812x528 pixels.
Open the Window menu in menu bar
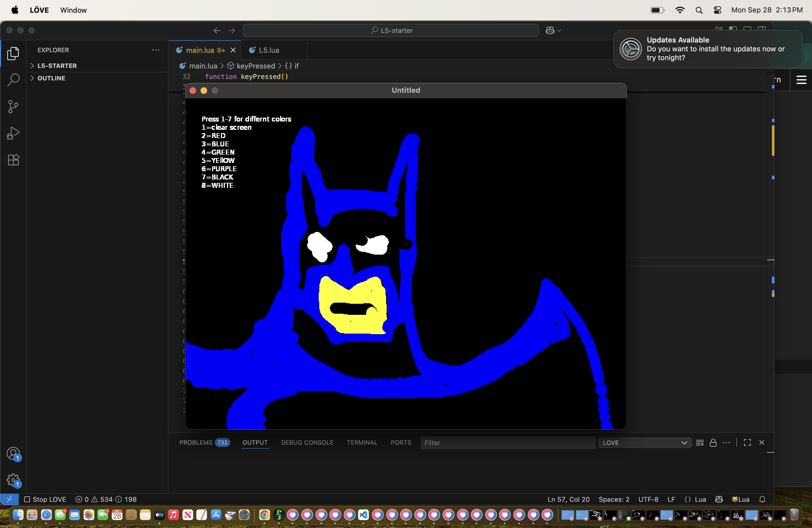click(73, 10)
